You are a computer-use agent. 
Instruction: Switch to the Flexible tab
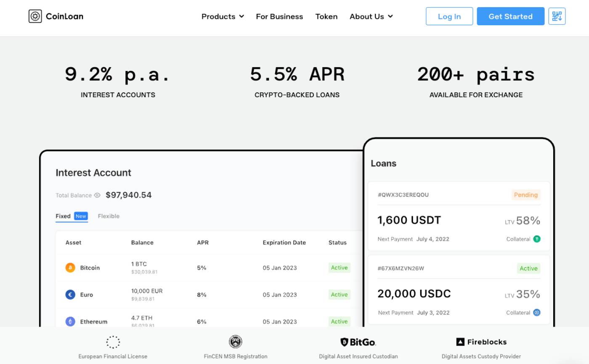point(109,216)
